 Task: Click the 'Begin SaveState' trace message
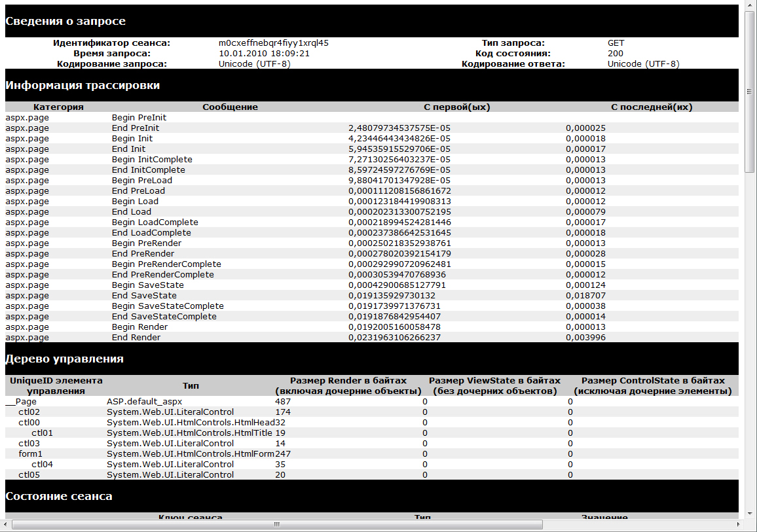tap(148, 285)
